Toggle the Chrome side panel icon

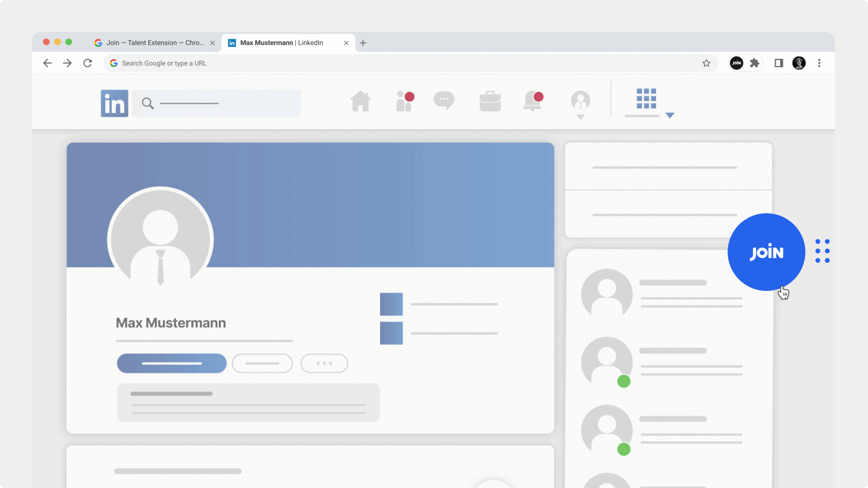(x=778, y=63)
